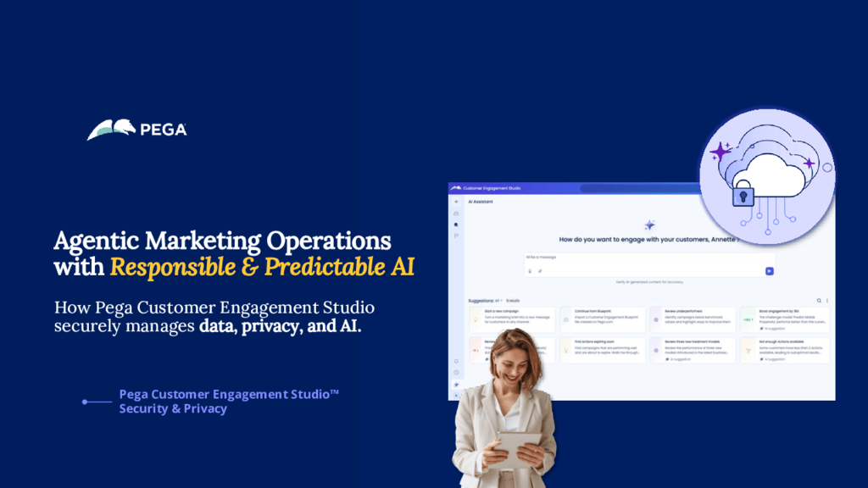Select the AI sparkle icon in the sidebar
868x488 pixels.
pyautogui.click(x=456, y=384)
